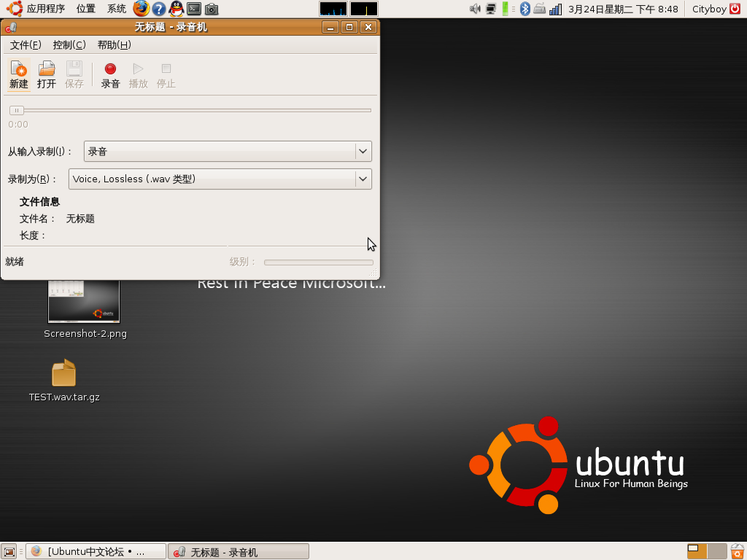Image resolution: width=747 pixels, height=560 pixels.
Task: Click the date and time clock
Action: (x=623, y=9)
